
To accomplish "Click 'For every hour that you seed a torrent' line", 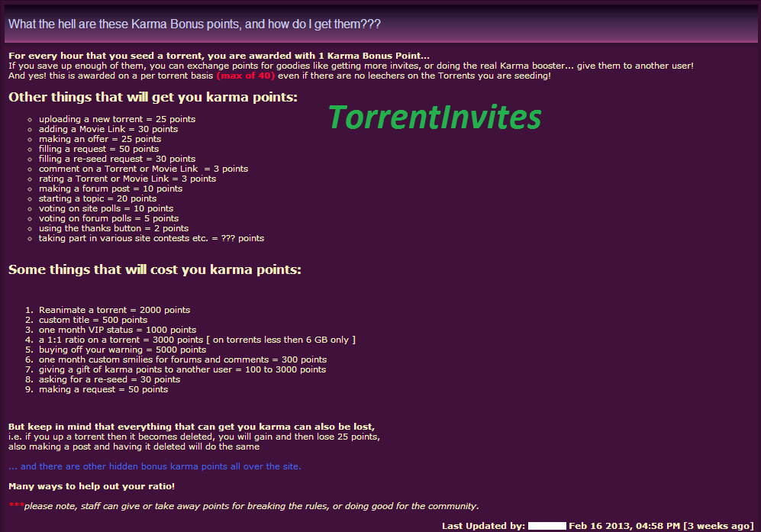I will point(219,56).
